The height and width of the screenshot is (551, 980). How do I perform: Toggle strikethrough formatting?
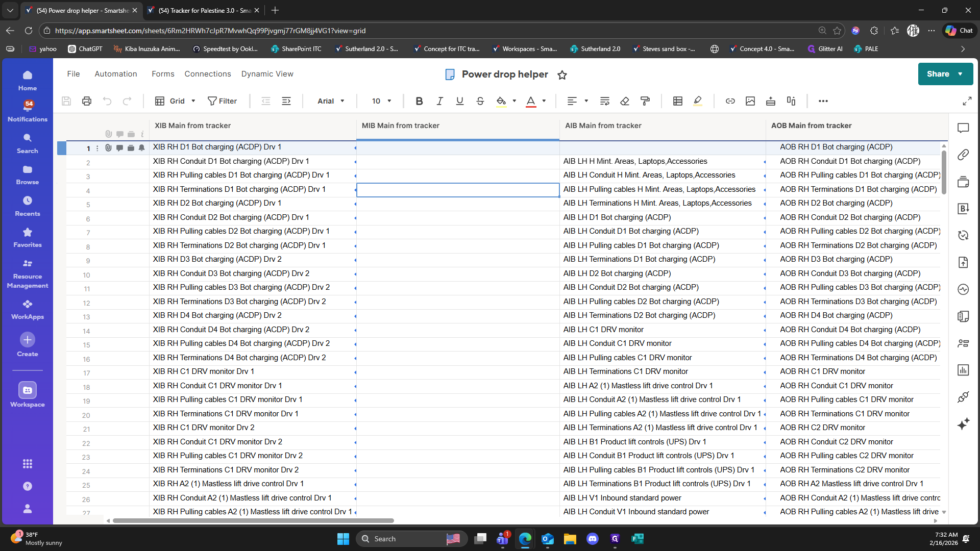480,101
